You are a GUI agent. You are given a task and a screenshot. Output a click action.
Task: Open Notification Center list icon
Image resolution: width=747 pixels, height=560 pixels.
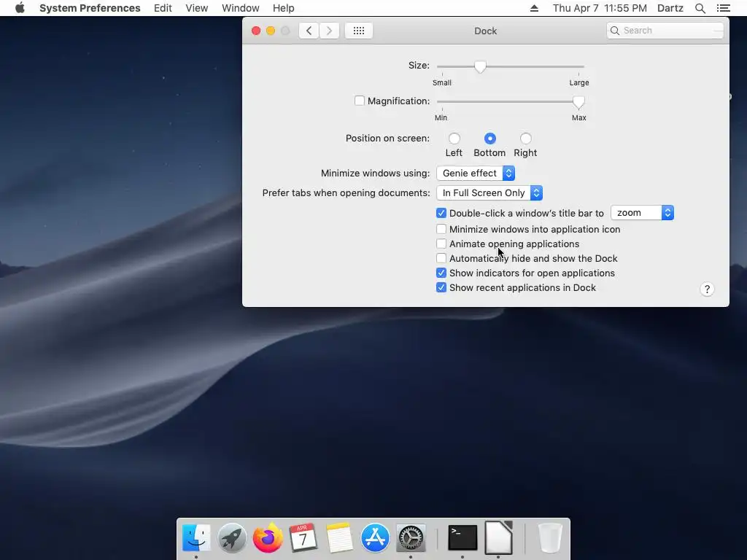(723, 8)
